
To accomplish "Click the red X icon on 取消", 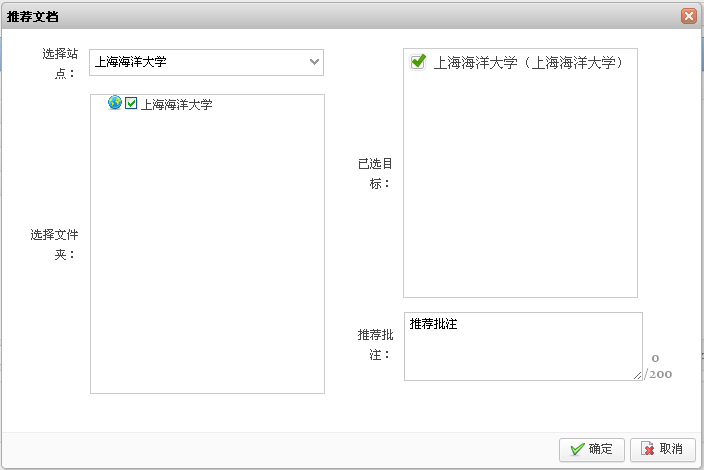I will pos(647,450).
